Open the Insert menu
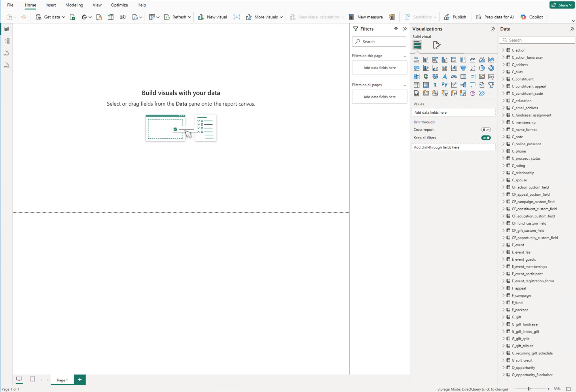Screen dimensions: 576x392 (51, 5)
